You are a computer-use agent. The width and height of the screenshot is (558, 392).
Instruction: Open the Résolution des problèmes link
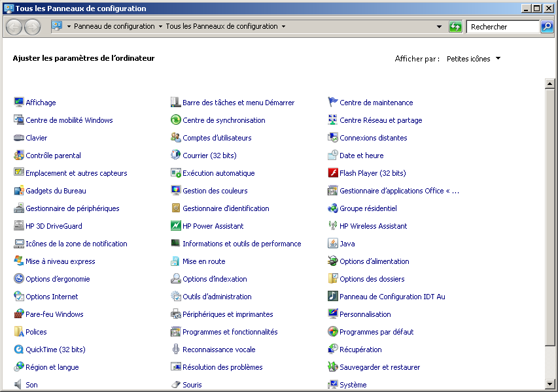click(x=222, y=367)
